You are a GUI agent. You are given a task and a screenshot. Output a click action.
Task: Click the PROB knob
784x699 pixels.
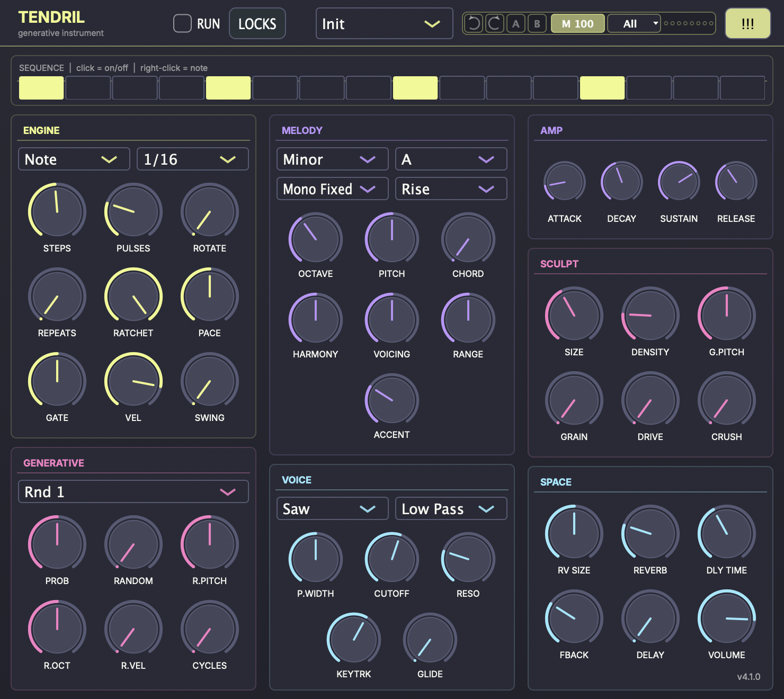coord(57,544)
